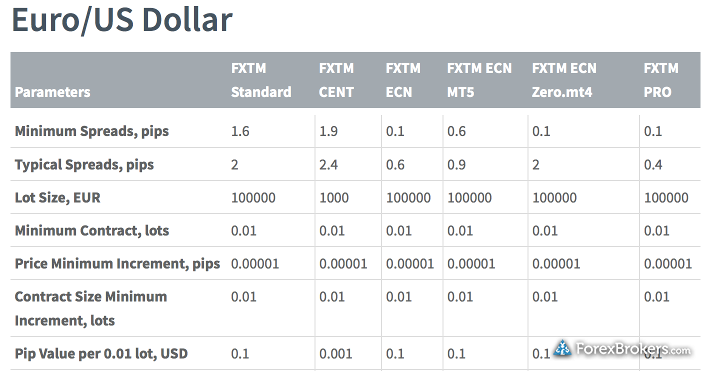Select the FXTM PRO column header
Screen dimensions: 716x371
point(661,80)
